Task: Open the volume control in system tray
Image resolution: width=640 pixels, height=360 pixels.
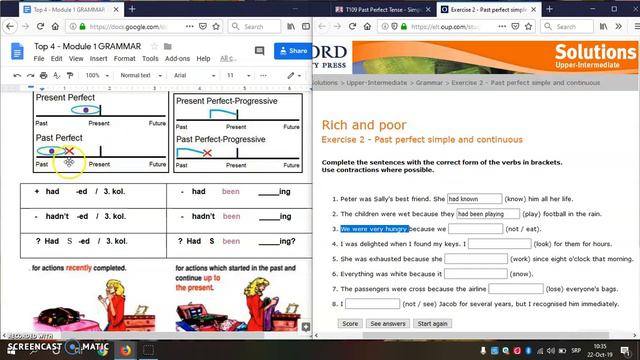Action: [x=551, y=351]
